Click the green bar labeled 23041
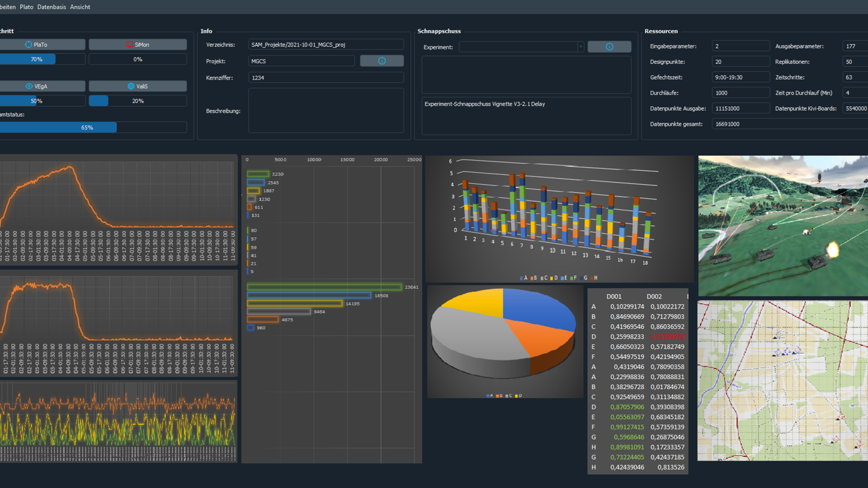Image resolution: width=868 pixels, height=488 pixels. [324, 287]
